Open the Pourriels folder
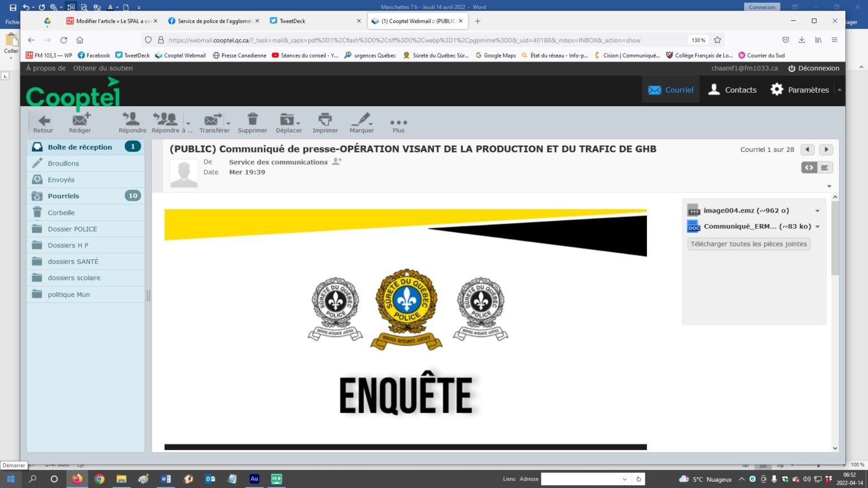The width and height of the screenshot is (868, 488). point(63,196)
